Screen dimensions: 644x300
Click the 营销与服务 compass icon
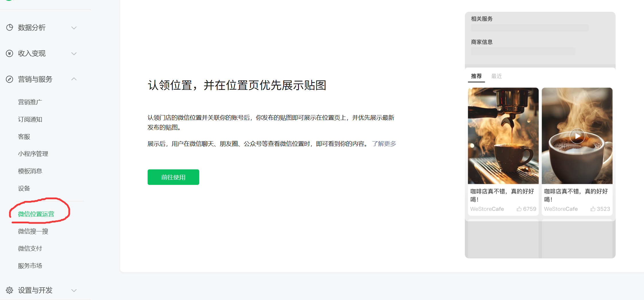click(9, 79)
